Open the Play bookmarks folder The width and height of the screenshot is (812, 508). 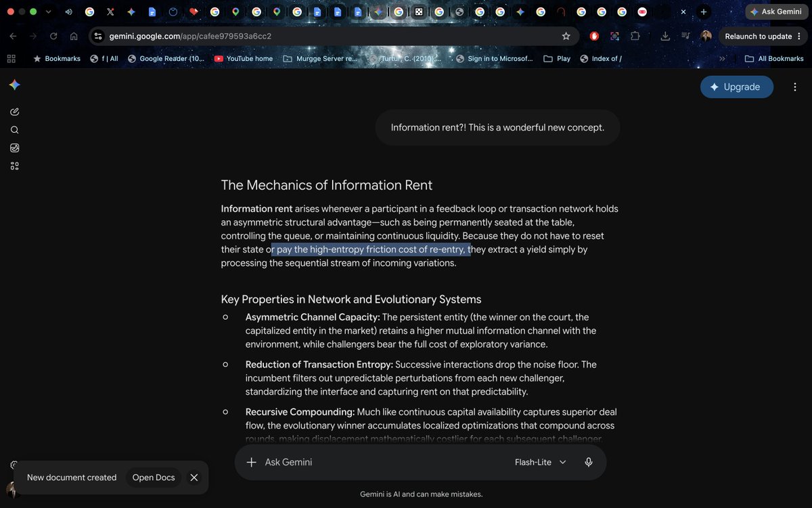(558, 58)
